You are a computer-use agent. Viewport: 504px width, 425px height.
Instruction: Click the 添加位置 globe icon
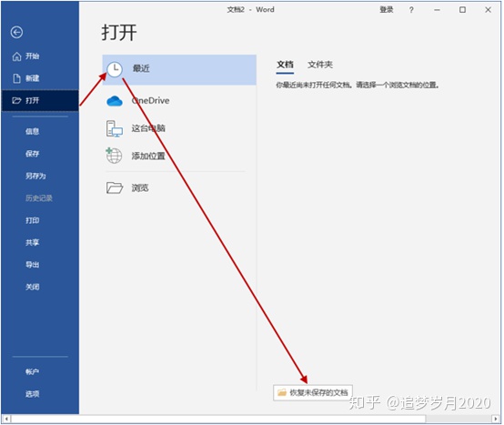point(114,156)
